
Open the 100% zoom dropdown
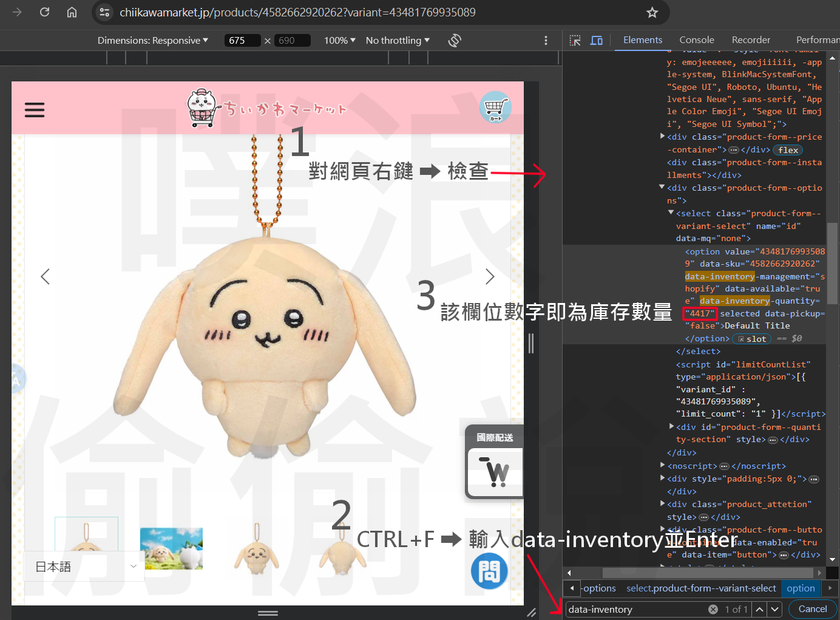tap(340, 40)
